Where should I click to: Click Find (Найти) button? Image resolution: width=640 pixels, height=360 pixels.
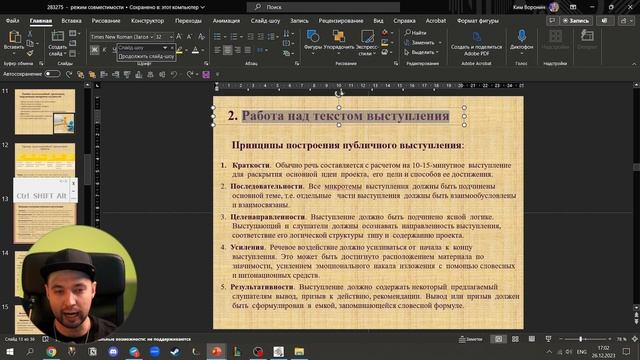point(416,33)
